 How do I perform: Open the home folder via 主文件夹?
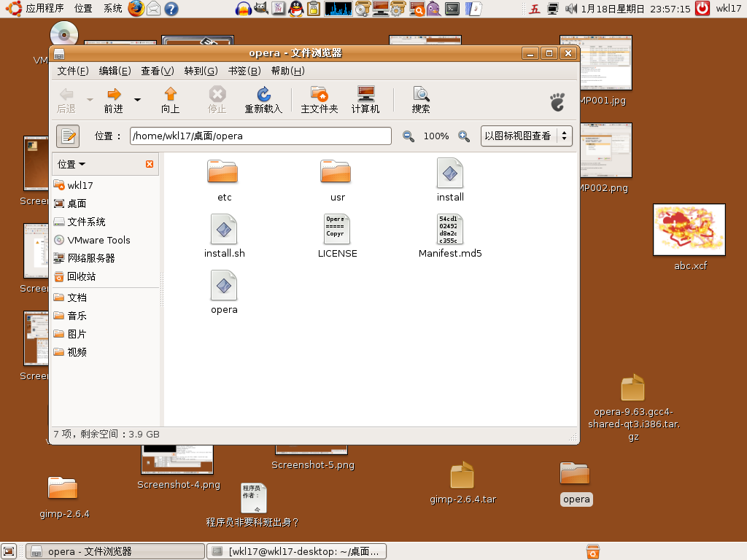320,101
